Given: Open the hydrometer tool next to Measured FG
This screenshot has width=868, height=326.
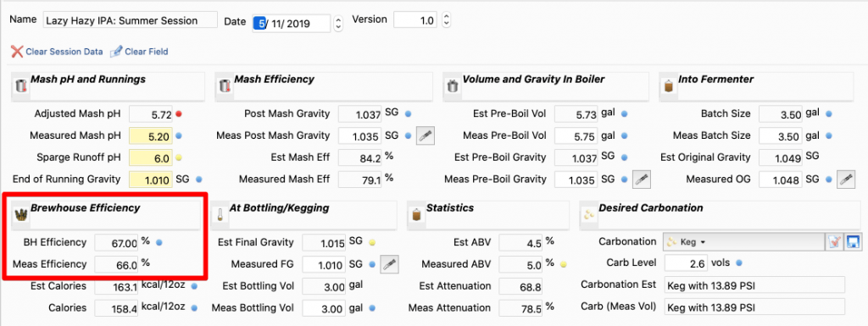Looking at the screenshot, I should (389, 265).
